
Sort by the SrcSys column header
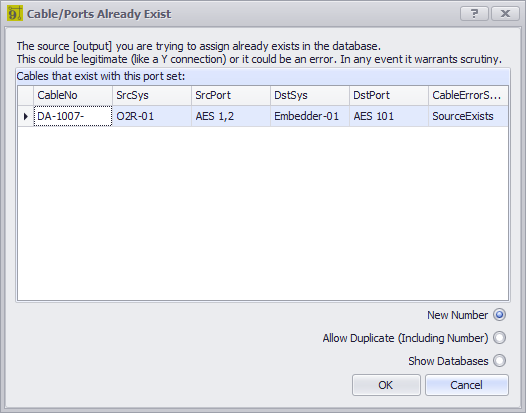point(152,95)
